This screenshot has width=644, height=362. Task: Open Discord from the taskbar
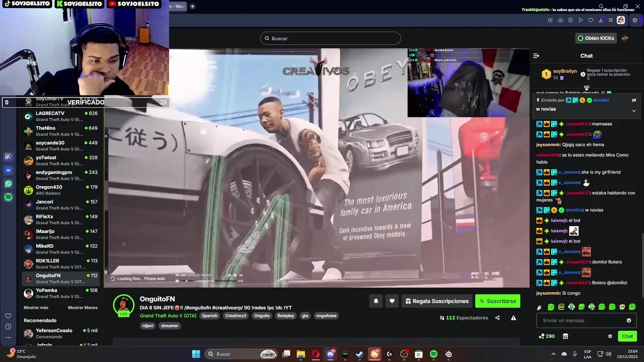(x=330, y=354)
